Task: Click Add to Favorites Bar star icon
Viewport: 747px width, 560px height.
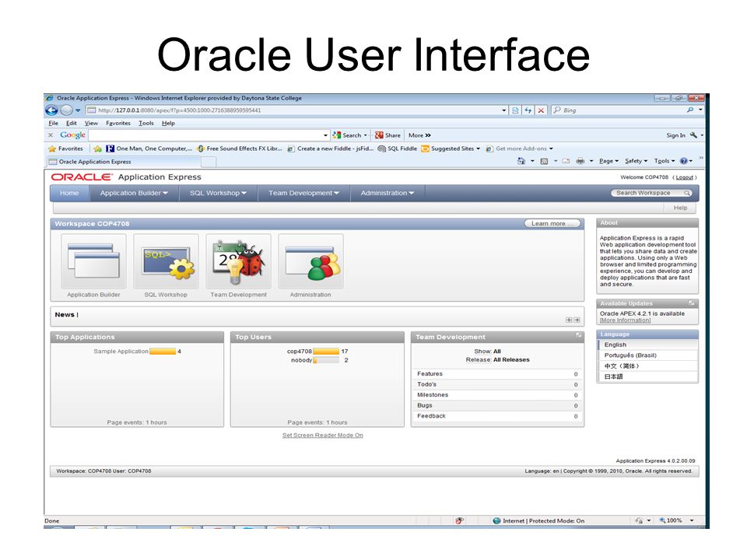Action: tap(98, 149)
